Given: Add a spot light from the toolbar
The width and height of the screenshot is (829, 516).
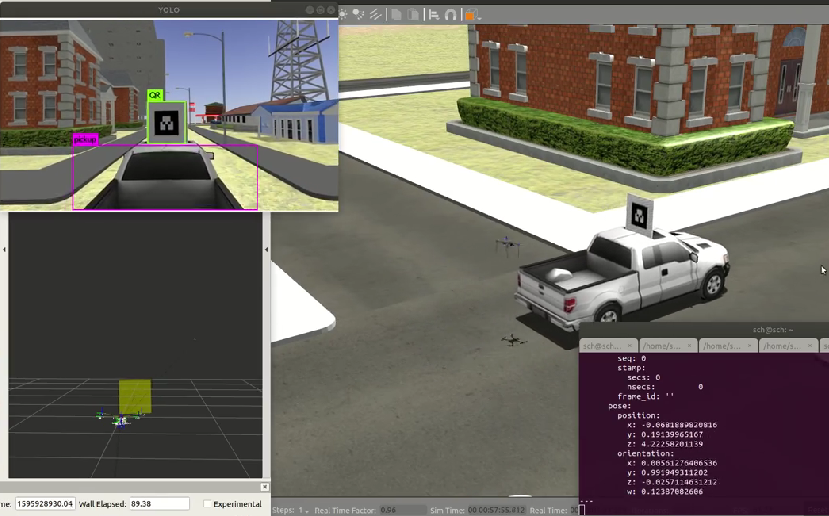Looking at the screenshot, I should [360, 14].
